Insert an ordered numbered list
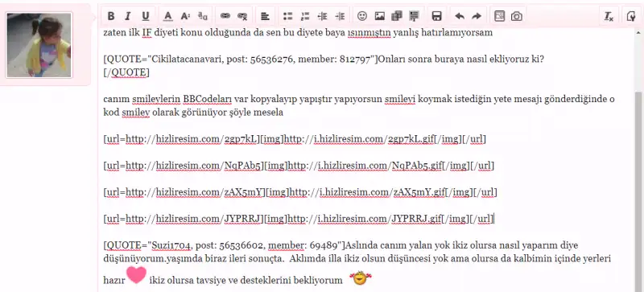Viewport: 644px width, 292px height. [x=305, y=16]
